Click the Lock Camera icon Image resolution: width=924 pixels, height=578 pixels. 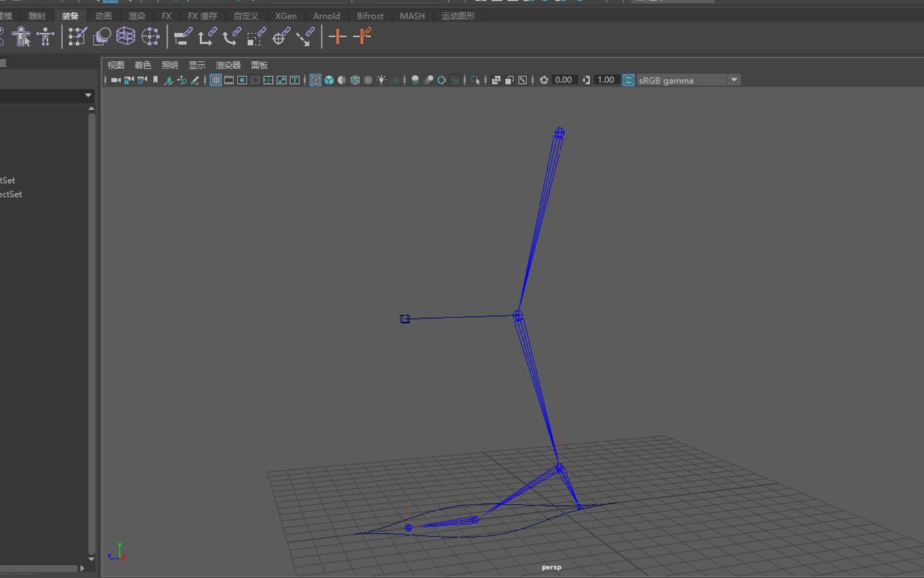coord(129,80)
